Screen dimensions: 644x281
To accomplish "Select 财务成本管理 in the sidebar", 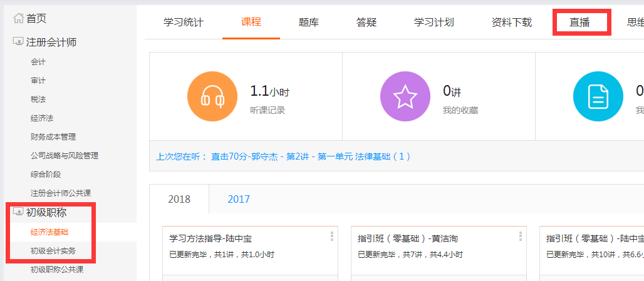I will [x=53, y=136].
